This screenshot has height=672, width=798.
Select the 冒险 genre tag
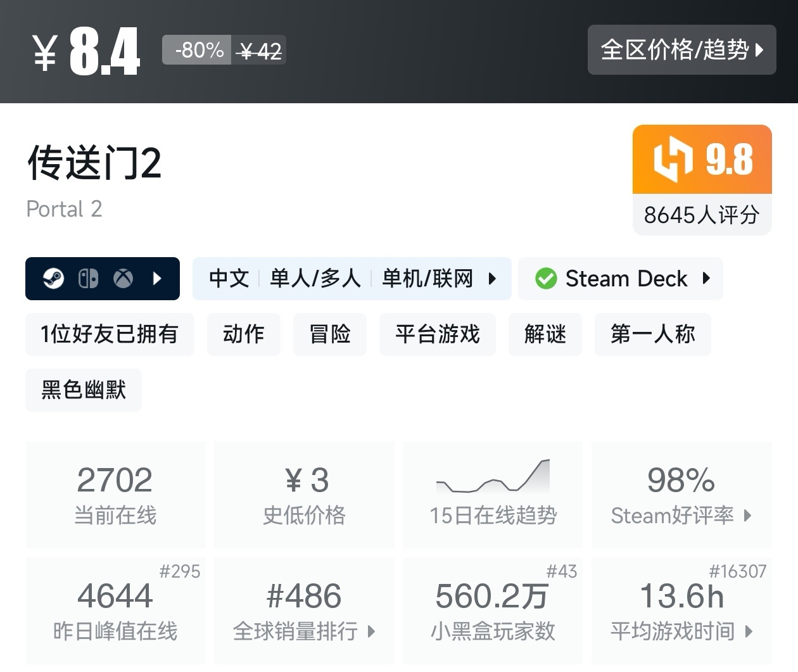tap(329, 334)
